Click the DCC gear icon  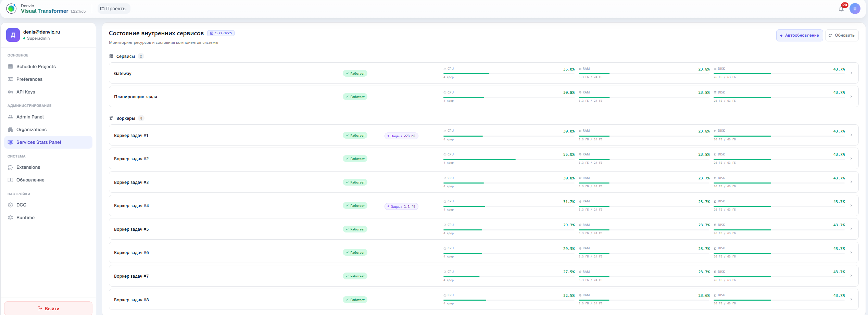point(10,205)
